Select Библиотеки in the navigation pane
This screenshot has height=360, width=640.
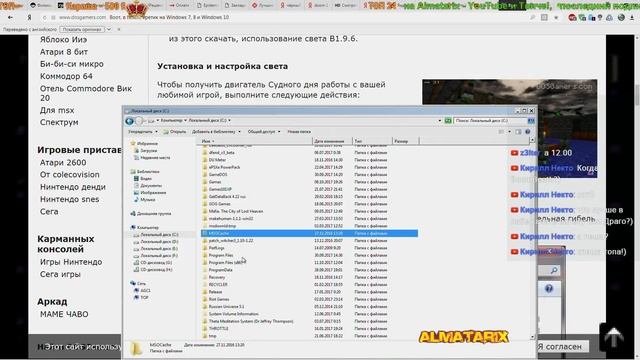point(145,171)
